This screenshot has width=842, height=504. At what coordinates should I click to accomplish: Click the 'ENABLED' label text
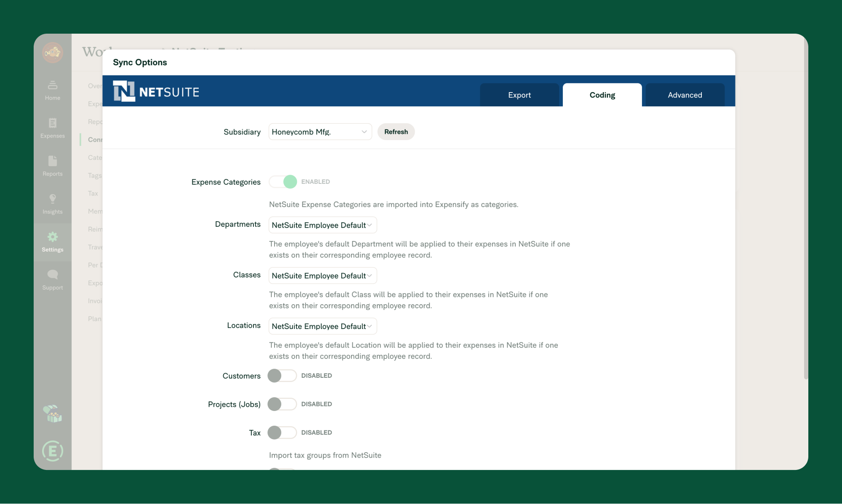pyautogui.click(x=315, y=182)
